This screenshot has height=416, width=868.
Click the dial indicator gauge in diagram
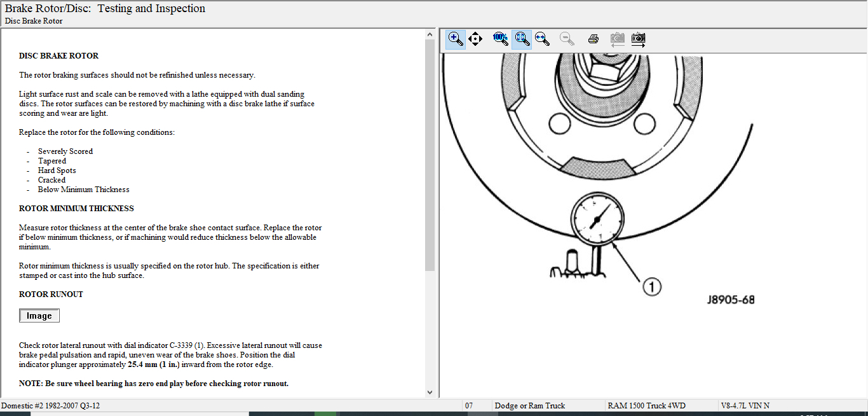(595, 219)
